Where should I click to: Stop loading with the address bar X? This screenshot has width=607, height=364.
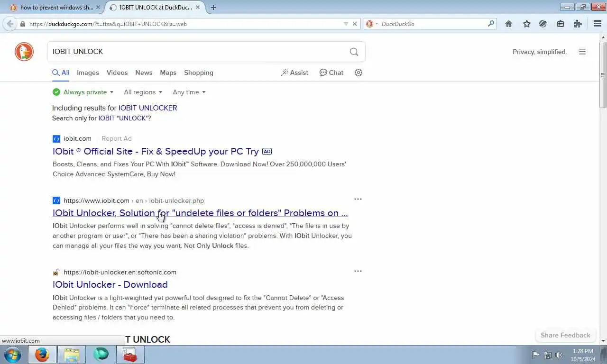354,24
